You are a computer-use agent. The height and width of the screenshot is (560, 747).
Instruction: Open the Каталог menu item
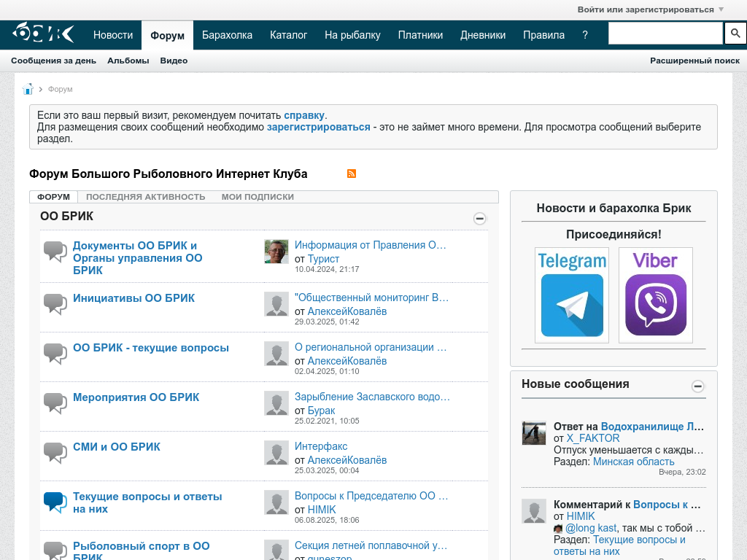tap(288, 35)
